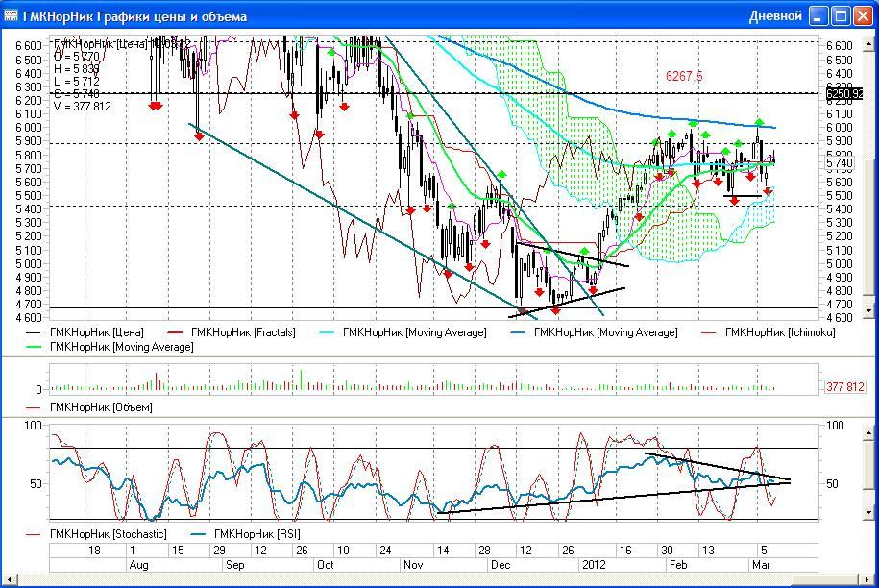Select the cyan Moving Average legend entry

pos(403,332)
